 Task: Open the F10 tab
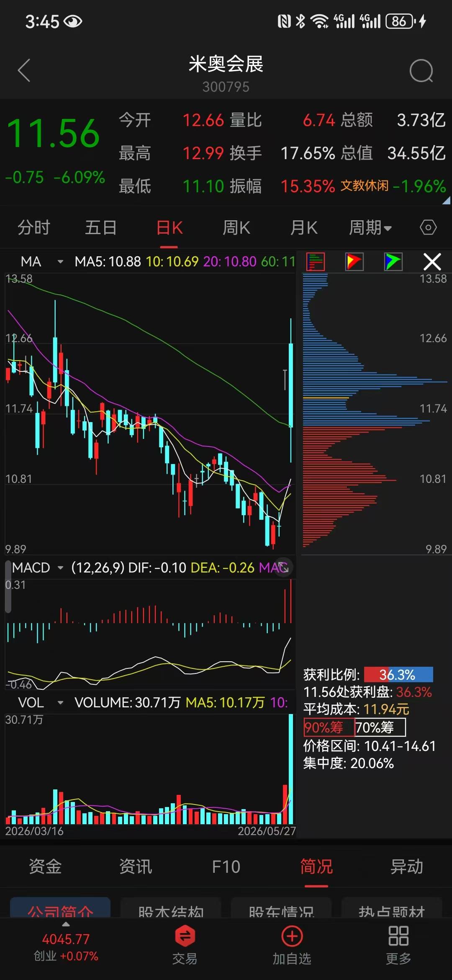pyautogui.click(x=226, y=867)
